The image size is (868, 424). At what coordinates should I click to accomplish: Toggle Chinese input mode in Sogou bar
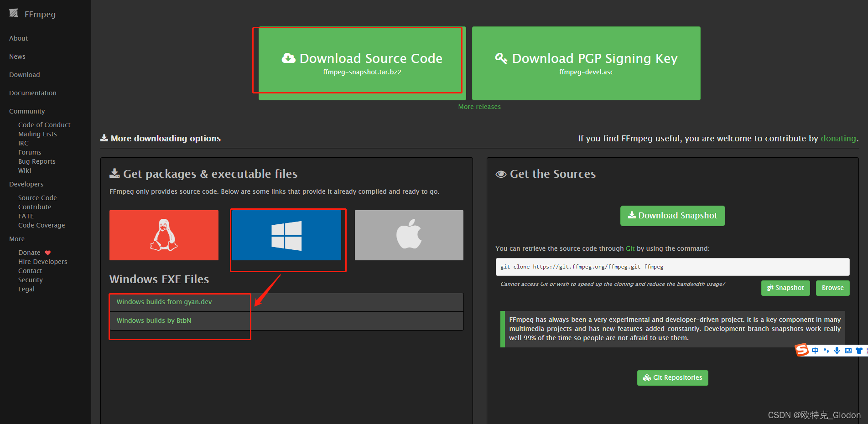click(x=815, y=351)
